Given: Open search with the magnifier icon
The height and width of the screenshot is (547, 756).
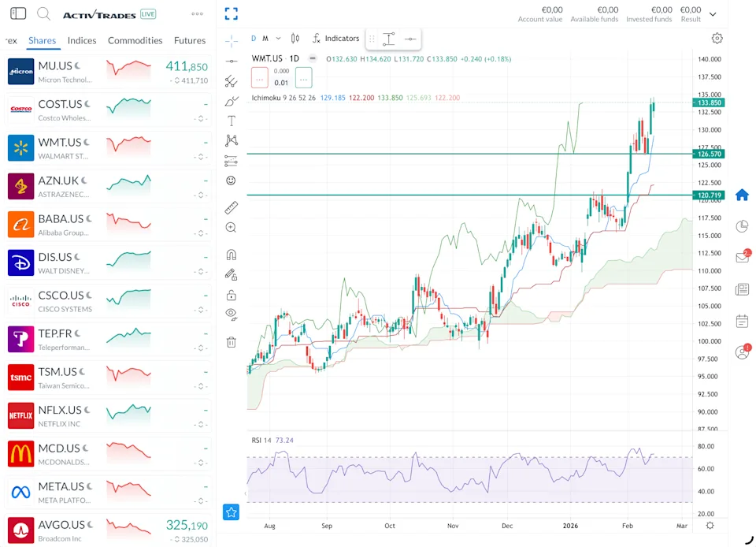Looking at the screenshot, I should click(44, 14).
